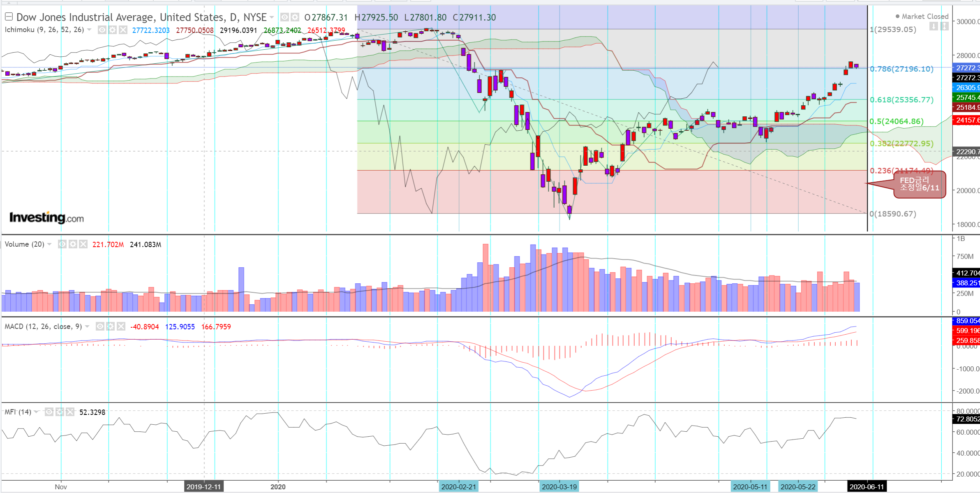The width and height of the screenshot is (980, 493).
Task: Remove the Volume indicator with the X icon
Action: 83,244
